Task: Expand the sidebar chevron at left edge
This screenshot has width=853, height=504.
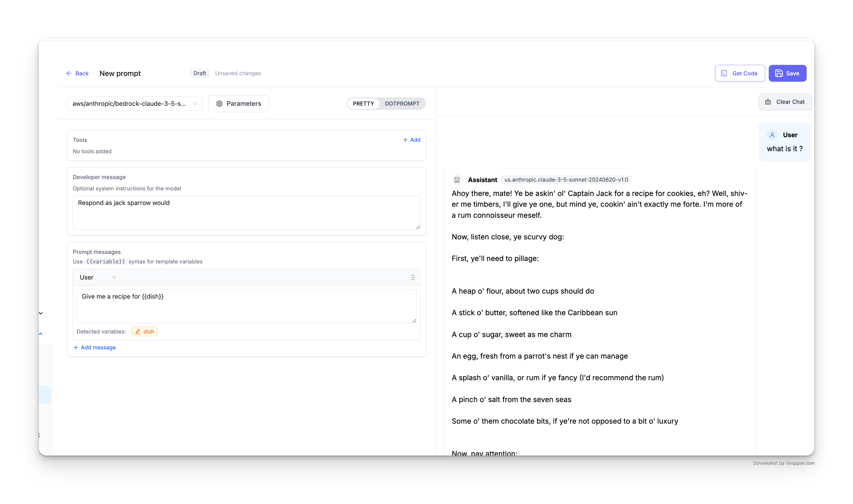Action: (41, 313)
